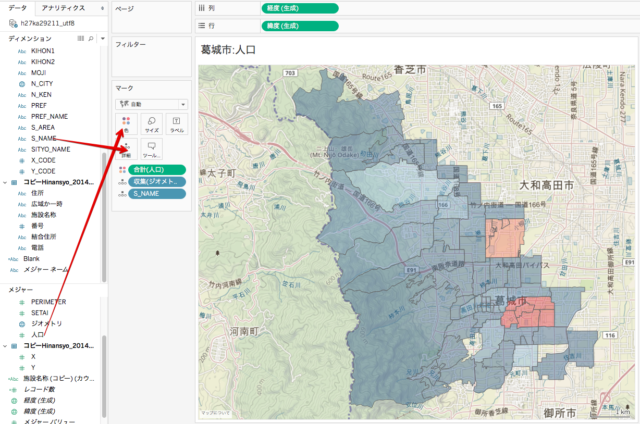Click the orange-red highlighted region on map
Screen dimensions: 640x424
(526, 312)
